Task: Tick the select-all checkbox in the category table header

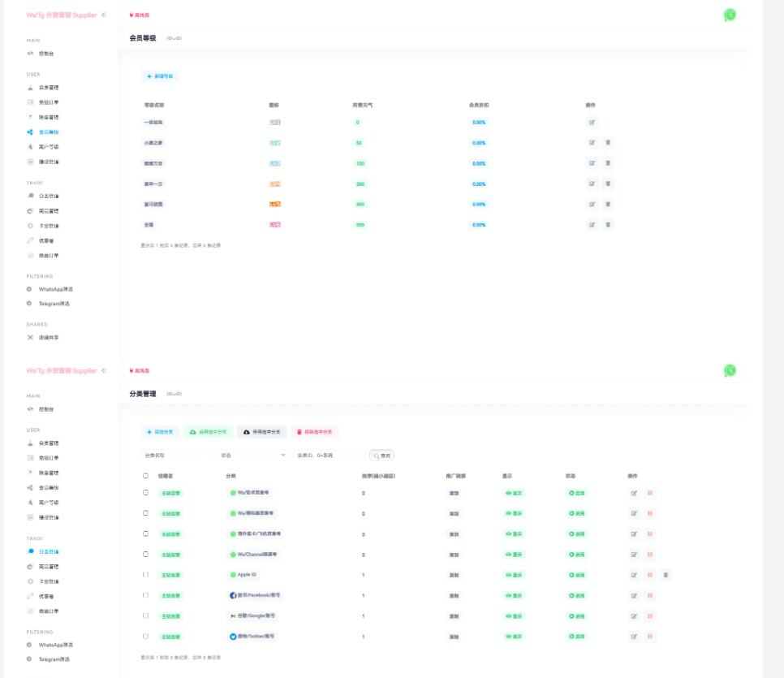Action: (146, 476)
